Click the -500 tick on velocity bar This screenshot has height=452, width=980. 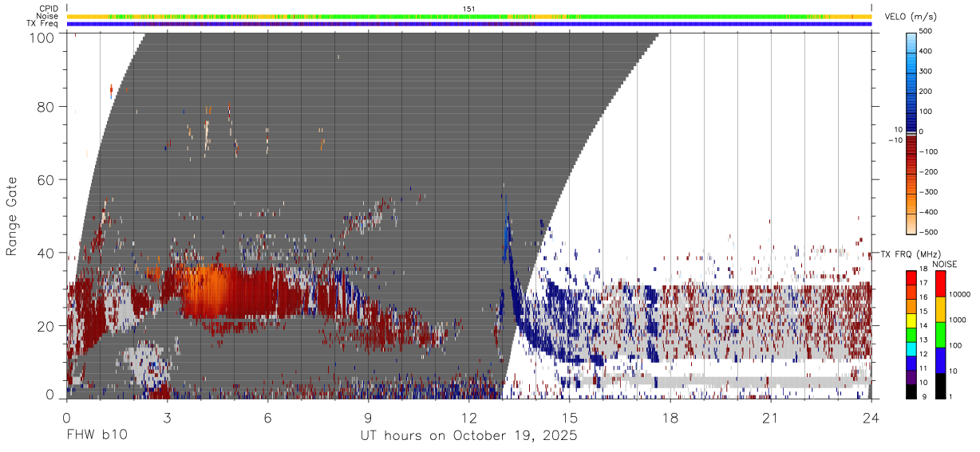pos(928,233)
